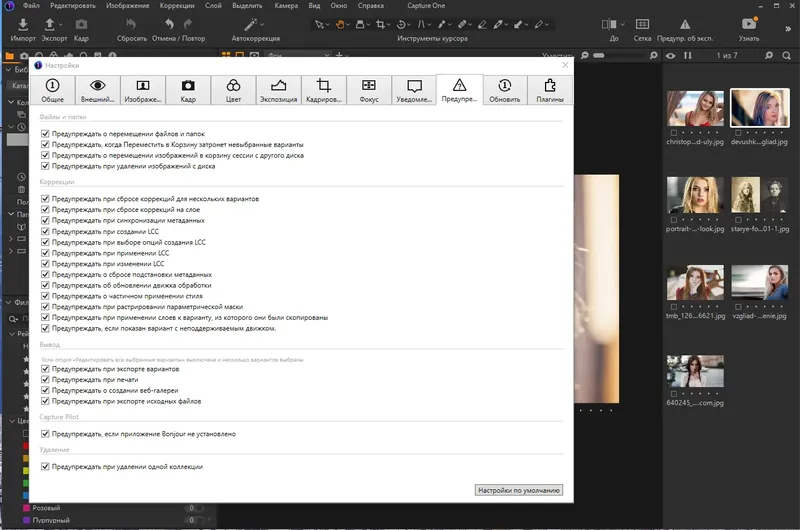Screen dimensions: 800x530
Task: Expand hidden toolbar items double chevron
Action: [x=788, y=29]
